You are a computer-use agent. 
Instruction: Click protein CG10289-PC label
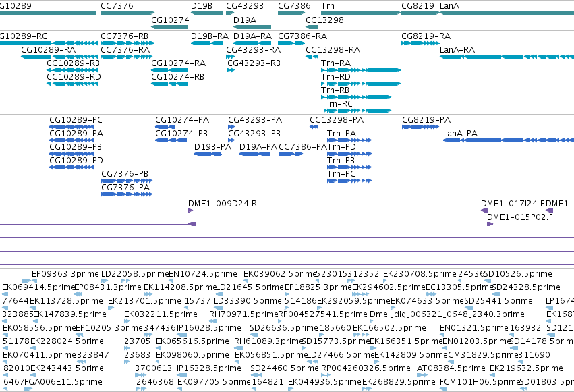click(76, 120)
